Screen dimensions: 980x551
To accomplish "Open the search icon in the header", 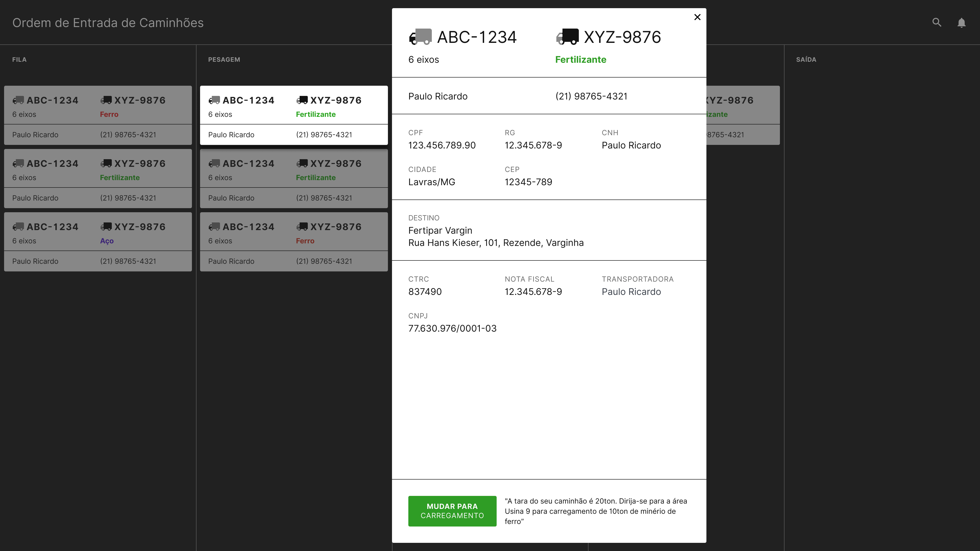I will 937,22.
